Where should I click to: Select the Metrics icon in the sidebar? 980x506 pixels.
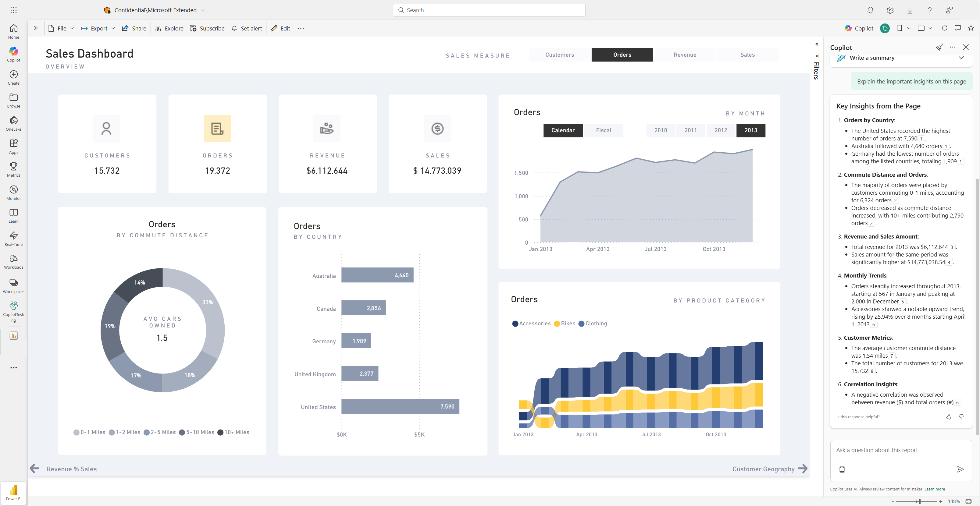pos(13,169)
